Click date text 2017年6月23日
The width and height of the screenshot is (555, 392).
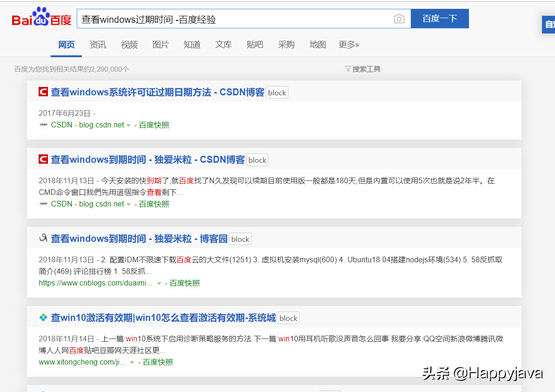64,113
